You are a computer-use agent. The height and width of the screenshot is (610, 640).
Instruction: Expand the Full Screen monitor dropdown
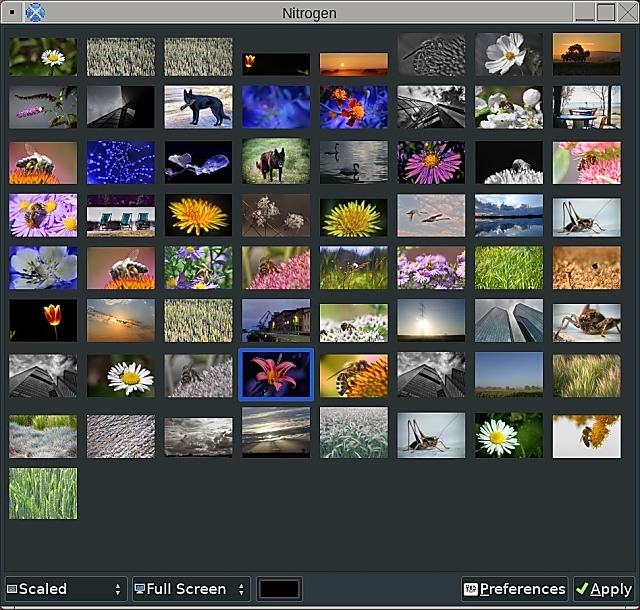coord(190,589)
